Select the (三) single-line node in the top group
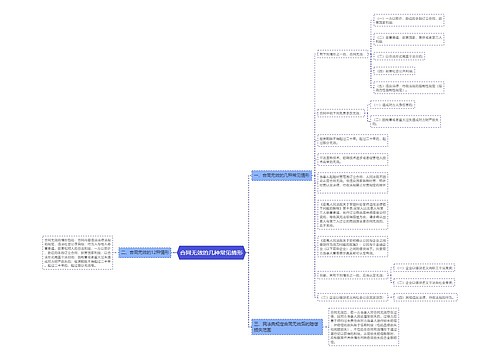 coord(399,56)
